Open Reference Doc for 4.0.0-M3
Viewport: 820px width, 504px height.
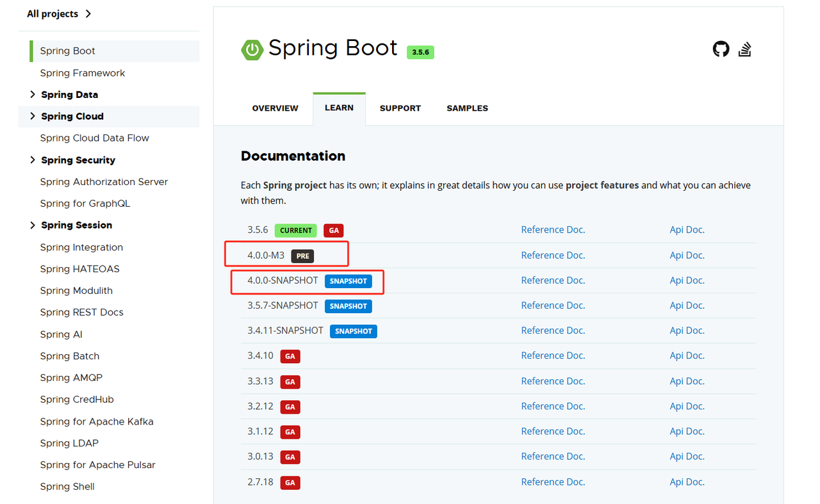[553, 255]
